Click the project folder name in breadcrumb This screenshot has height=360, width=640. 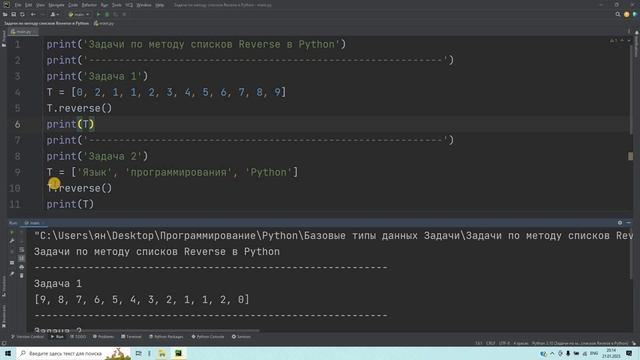[x=46, y=23]
